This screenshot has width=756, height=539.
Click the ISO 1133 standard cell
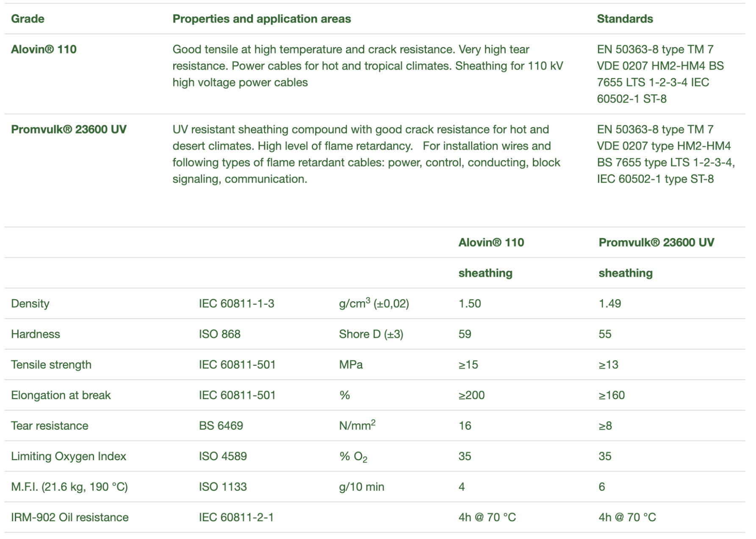pos(223,487)
